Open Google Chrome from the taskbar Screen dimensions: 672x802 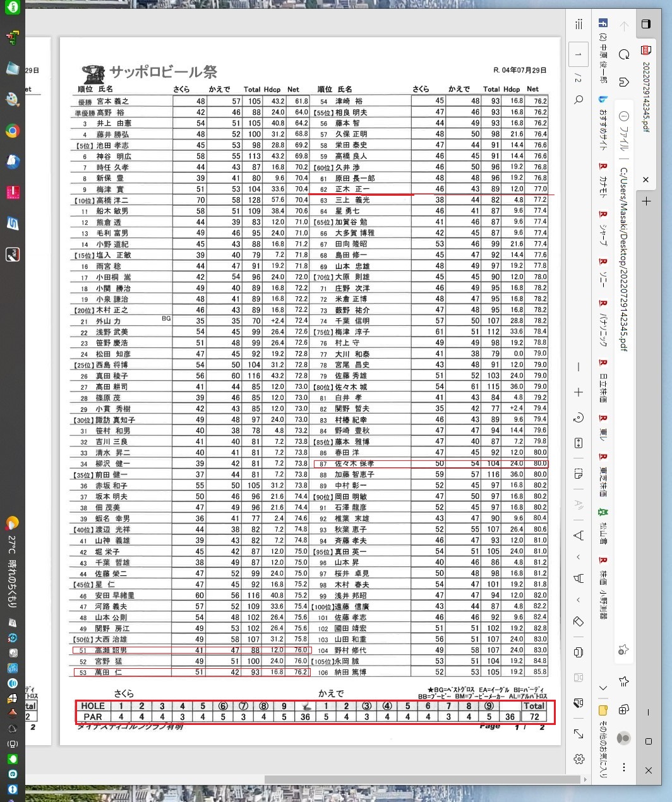click(x=13, y=131)
